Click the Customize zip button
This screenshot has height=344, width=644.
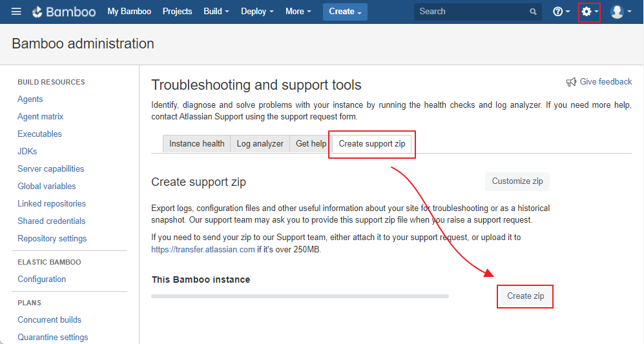(x=517, y=181)
